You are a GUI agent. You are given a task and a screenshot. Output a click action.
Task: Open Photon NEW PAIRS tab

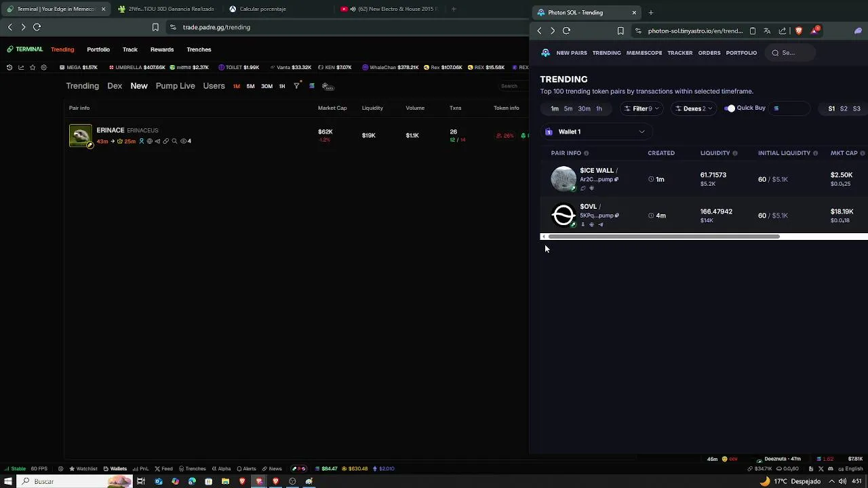pos(572,53)
